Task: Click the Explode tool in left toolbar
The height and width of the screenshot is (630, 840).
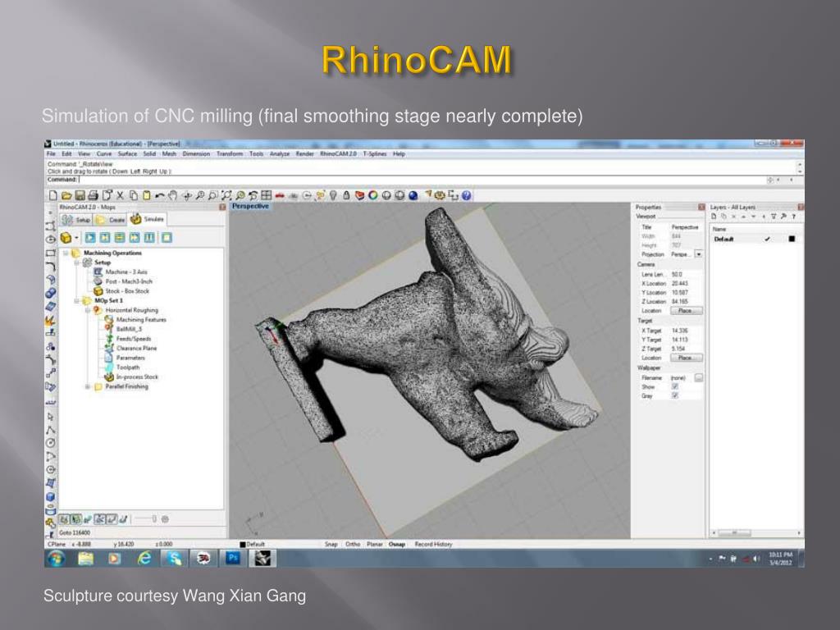Action: pos(50,321)
